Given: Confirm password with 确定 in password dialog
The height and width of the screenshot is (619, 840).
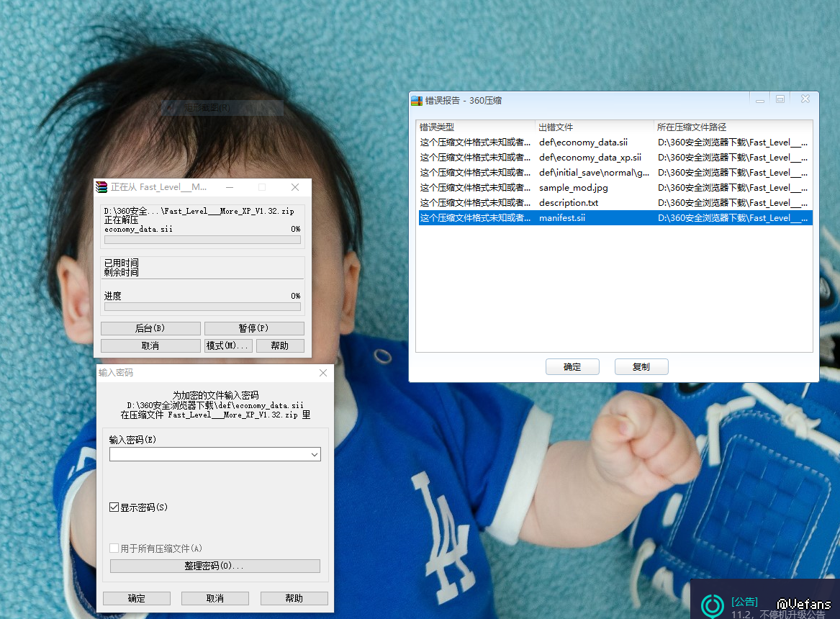Looking at the screenshot, I should (137, 599).
